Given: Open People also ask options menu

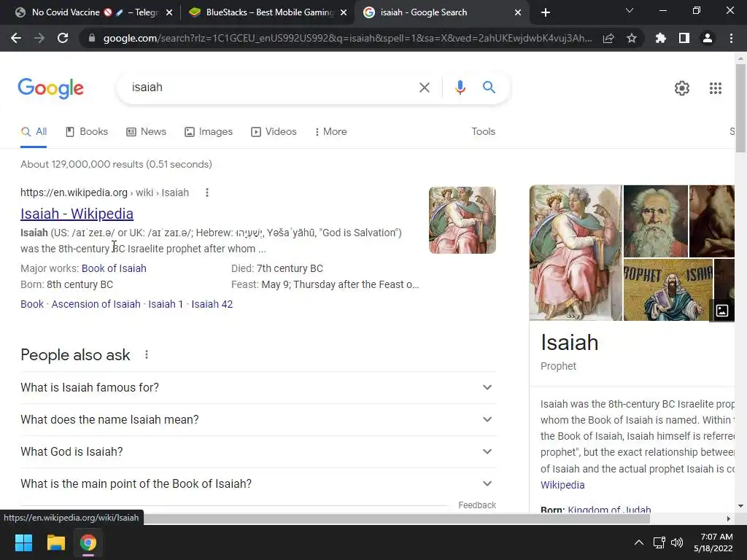Looking at the screenshot, I should tap(147, 355).
